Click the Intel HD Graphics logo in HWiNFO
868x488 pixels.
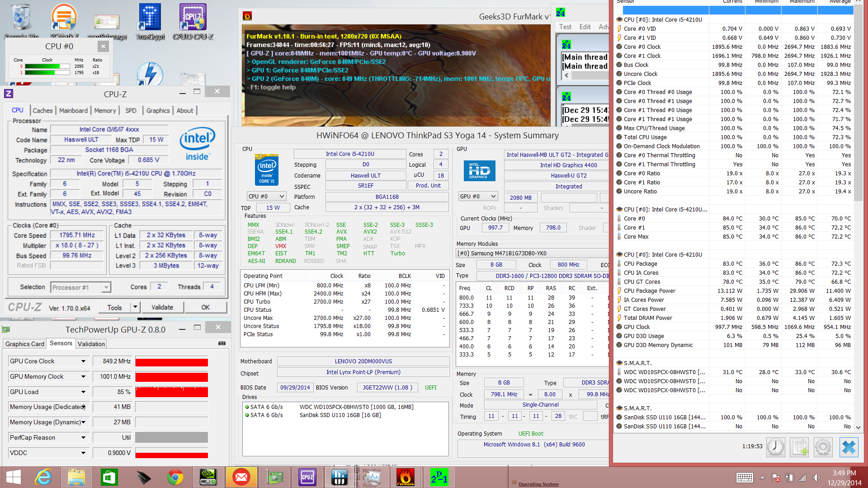coord(480,171)
